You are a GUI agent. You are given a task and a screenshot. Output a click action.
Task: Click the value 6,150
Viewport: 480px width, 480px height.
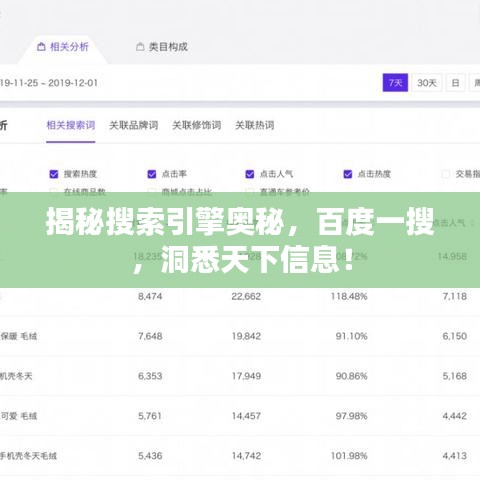point(455,336)
